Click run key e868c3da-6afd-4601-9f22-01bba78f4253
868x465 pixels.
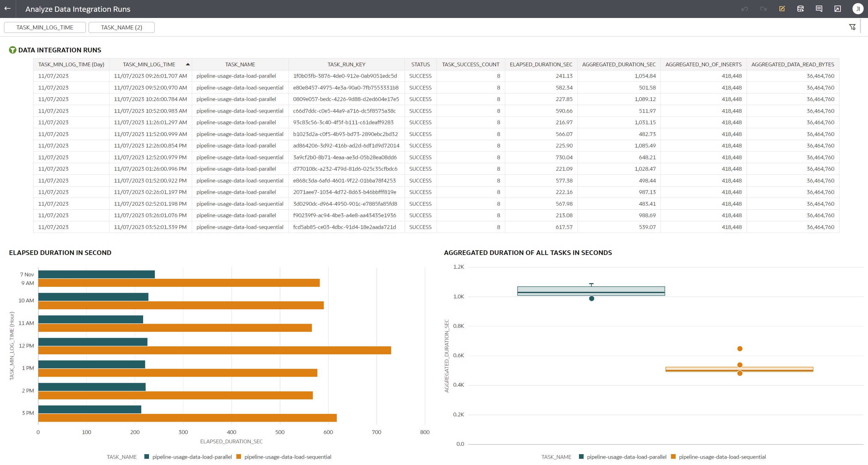(344, 181)
